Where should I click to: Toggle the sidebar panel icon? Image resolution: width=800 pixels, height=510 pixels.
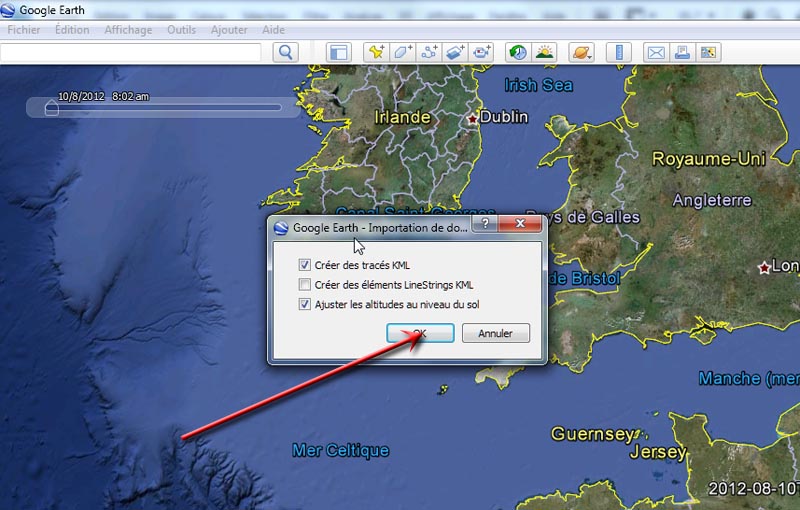coord(338,53)
